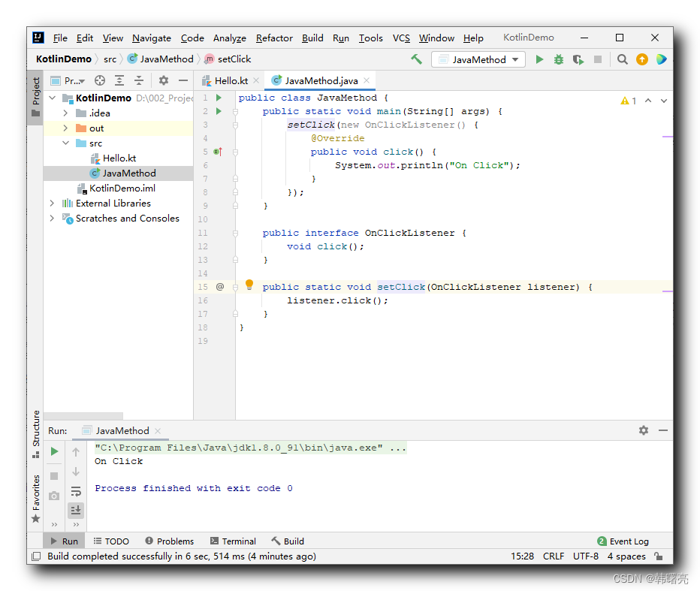Run JavaMethod with the green toolbar arrow

(539, 59)
